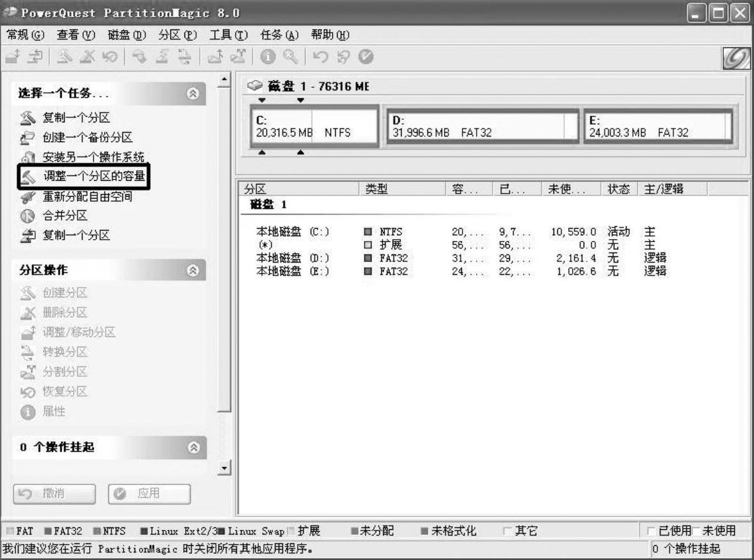Click the FAT32 color swatch in the legend

pos(47,531)
